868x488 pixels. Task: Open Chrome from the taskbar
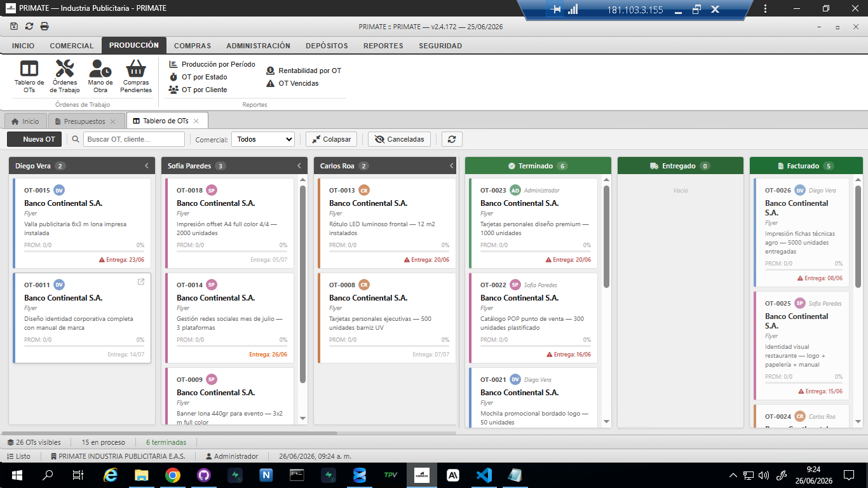click(x=172, y=475)
